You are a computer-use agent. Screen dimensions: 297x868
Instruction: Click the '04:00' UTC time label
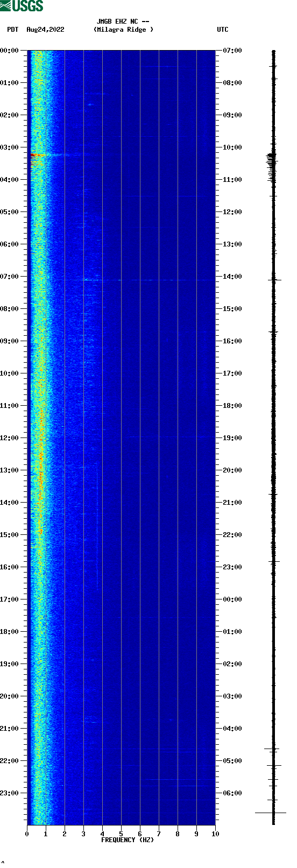click(232, 729)
